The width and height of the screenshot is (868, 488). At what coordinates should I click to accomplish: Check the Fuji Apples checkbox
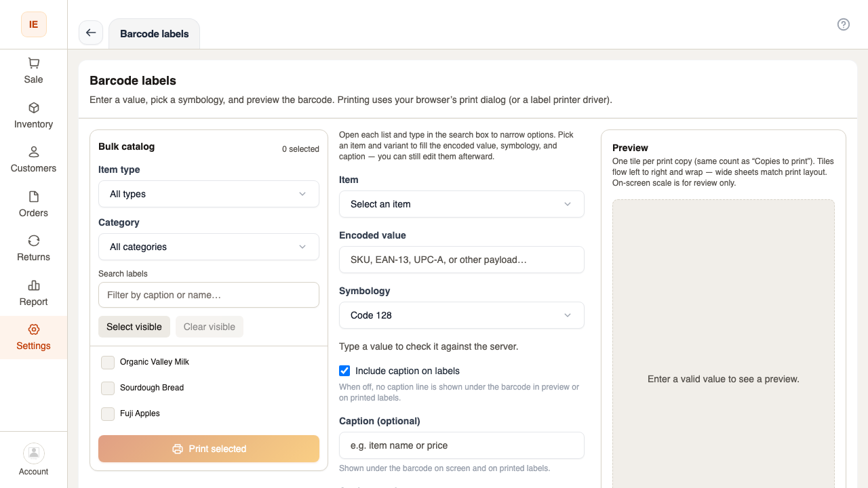point(108,414)
